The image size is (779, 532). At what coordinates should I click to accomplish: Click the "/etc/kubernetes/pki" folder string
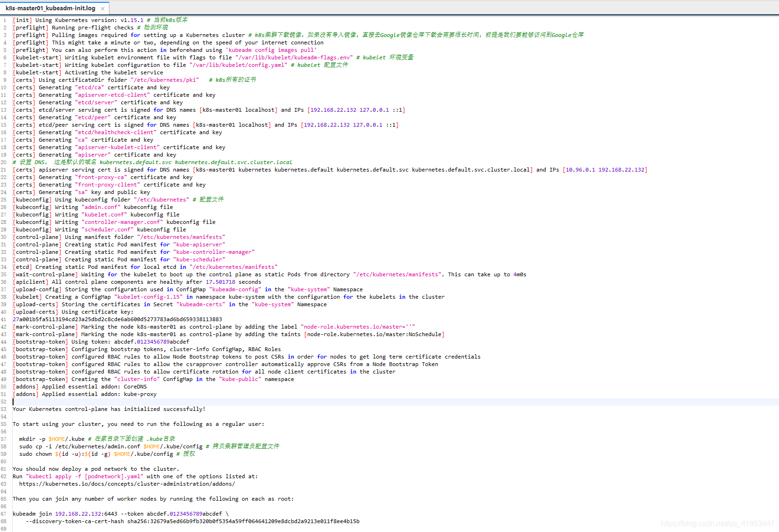[165, 80]
